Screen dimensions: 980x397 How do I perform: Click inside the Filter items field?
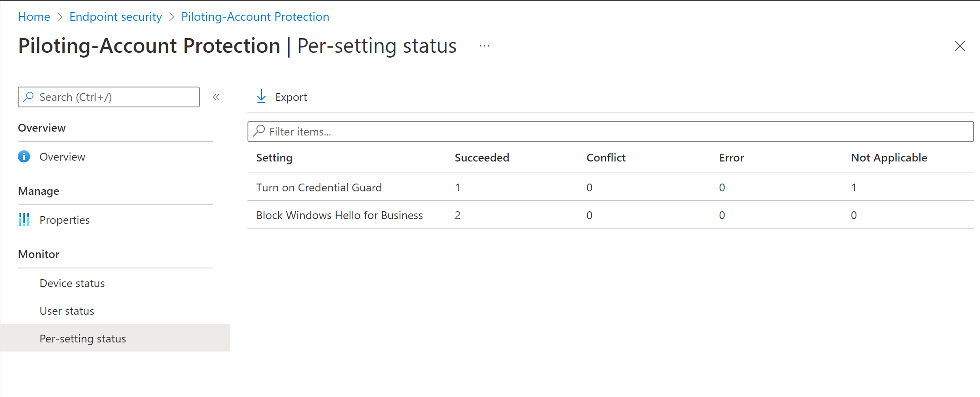click(x=607, y=132)
